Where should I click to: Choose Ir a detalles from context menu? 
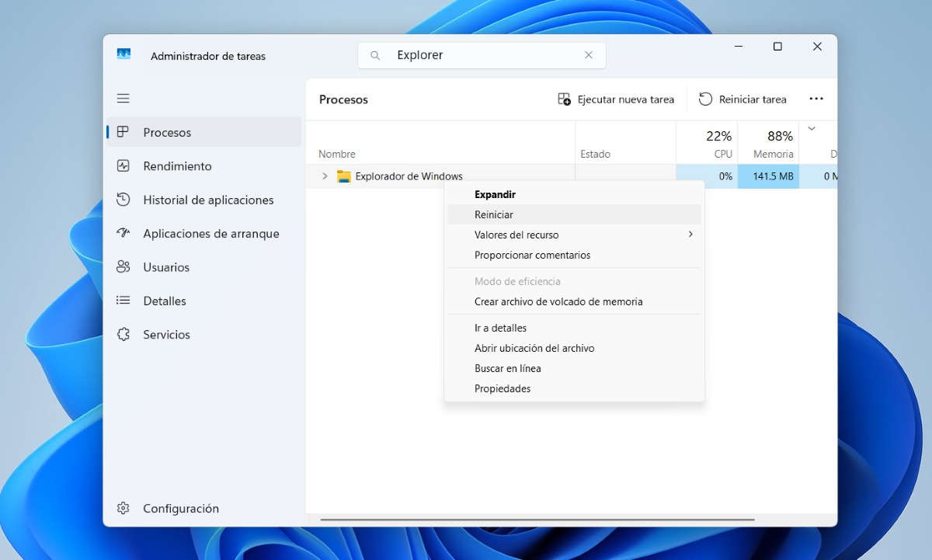coord(500,328)
